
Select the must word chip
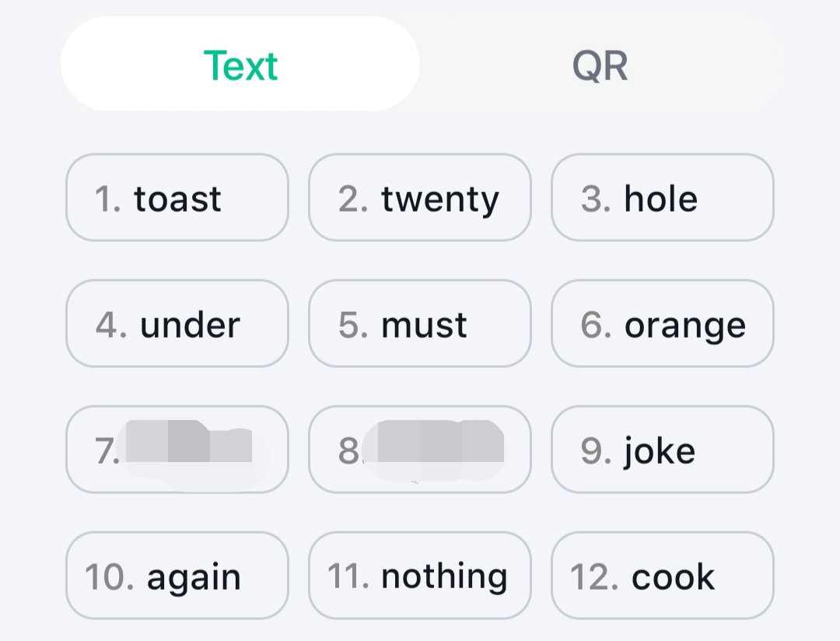[x=420, y=323]
